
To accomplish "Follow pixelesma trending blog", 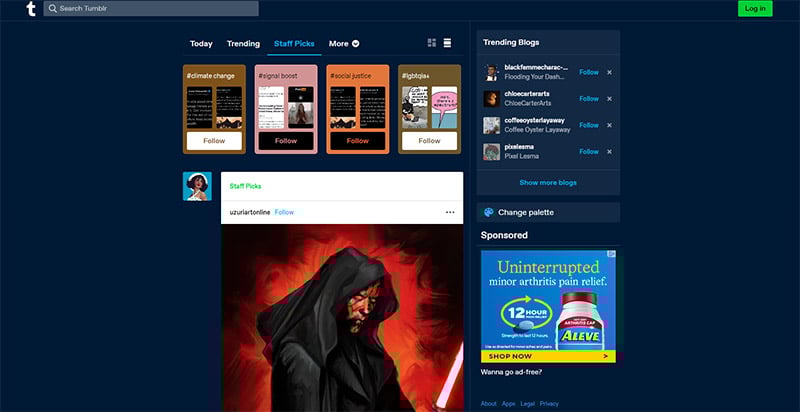I will (589, 152).
